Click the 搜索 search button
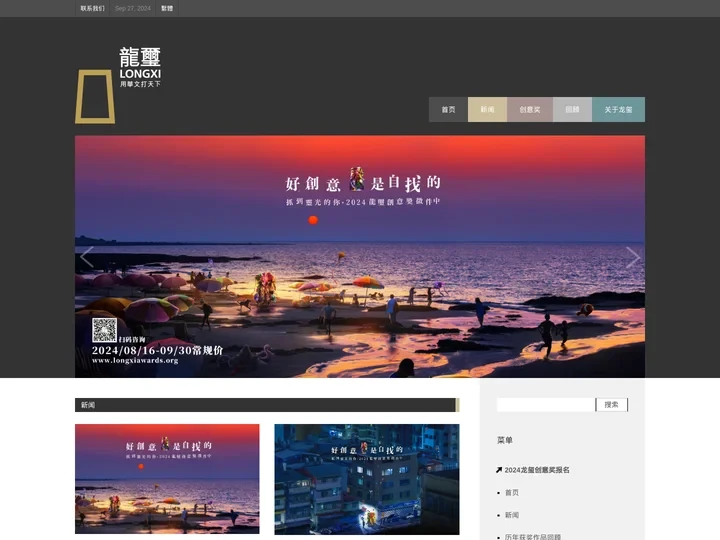 point(612,405)
